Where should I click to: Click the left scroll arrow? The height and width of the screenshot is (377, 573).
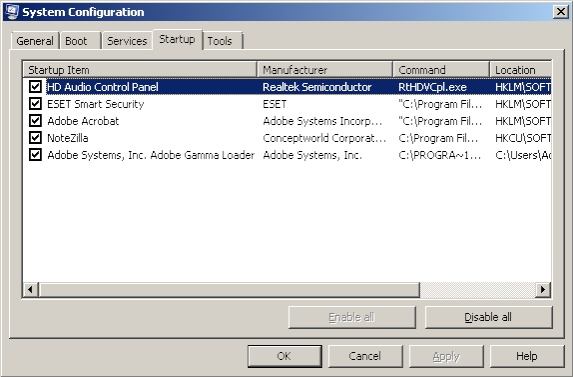[x=31, y=290]
